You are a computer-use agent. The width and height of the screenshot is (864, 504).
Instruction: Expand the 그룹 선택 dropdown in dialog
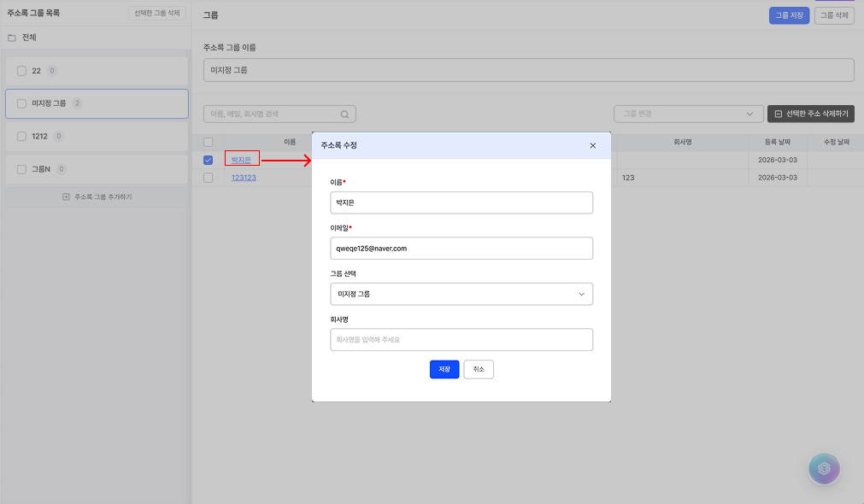pos(461,294)
